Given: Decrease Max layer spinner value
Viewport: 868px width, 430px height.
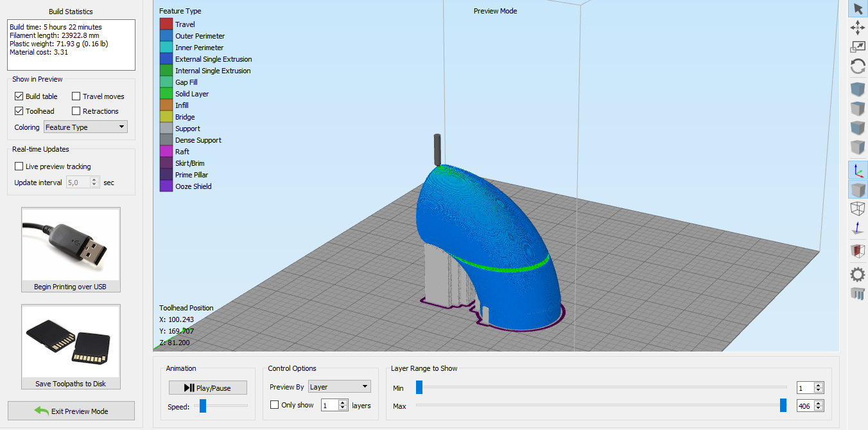Looking at the screenshot, I should click(x=819, y=409).
